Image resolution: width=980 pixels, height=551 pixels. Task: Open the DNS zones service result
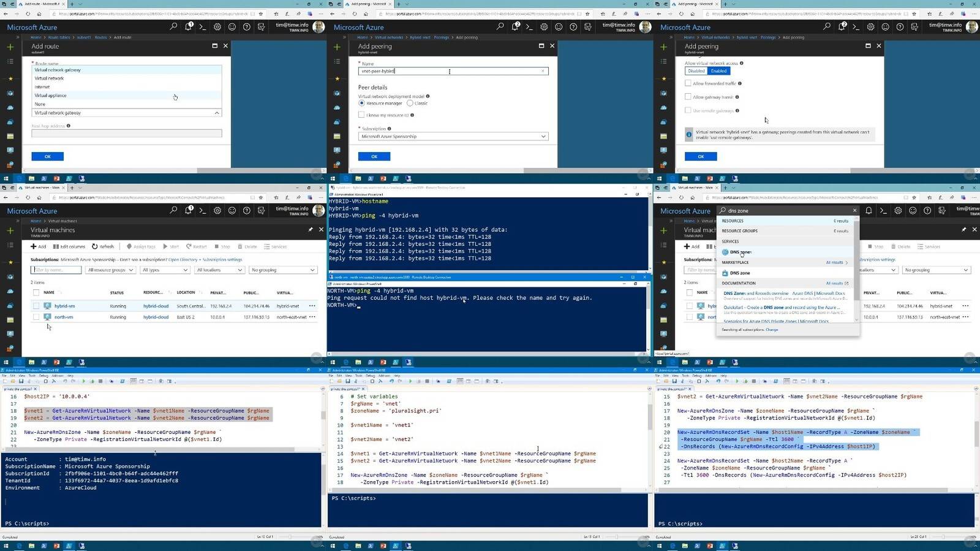740,252
